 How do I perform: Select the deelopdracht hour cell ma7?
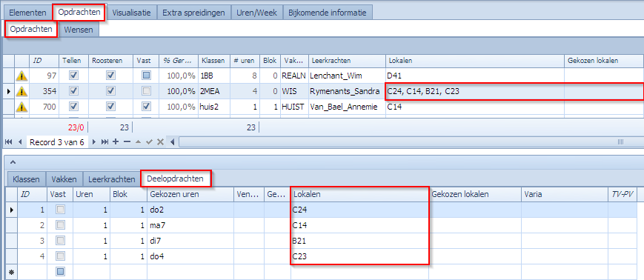(x=190, y=225)
